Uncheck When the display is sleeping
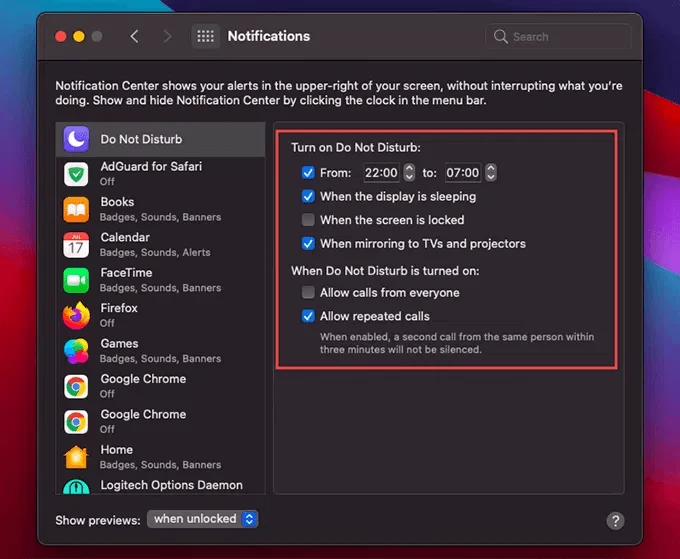 coord(308,196)
